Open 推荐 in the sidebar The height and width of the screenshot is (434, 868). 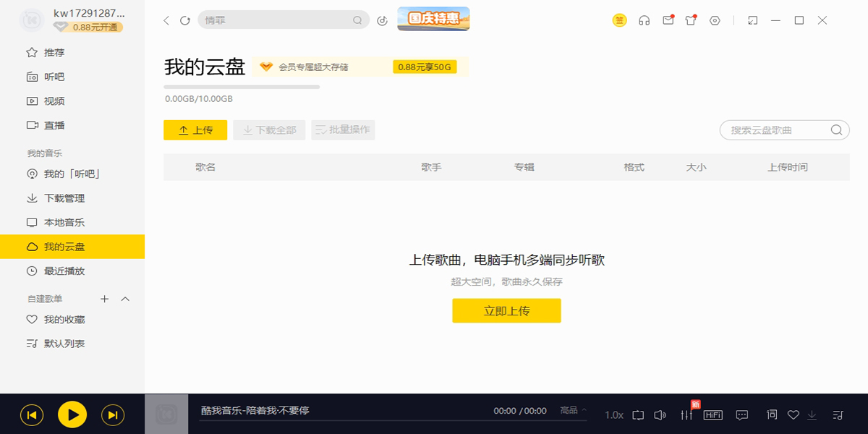[x=72, y=53]
